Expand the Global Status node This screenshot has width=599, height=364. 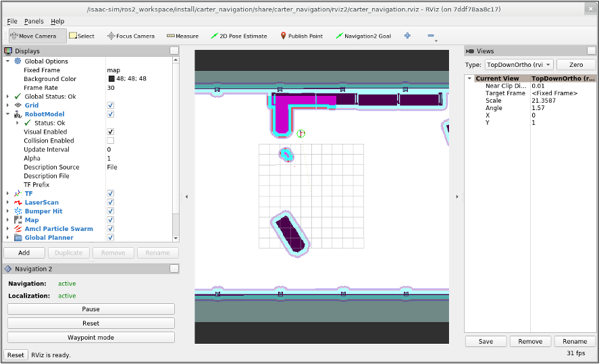7,97
